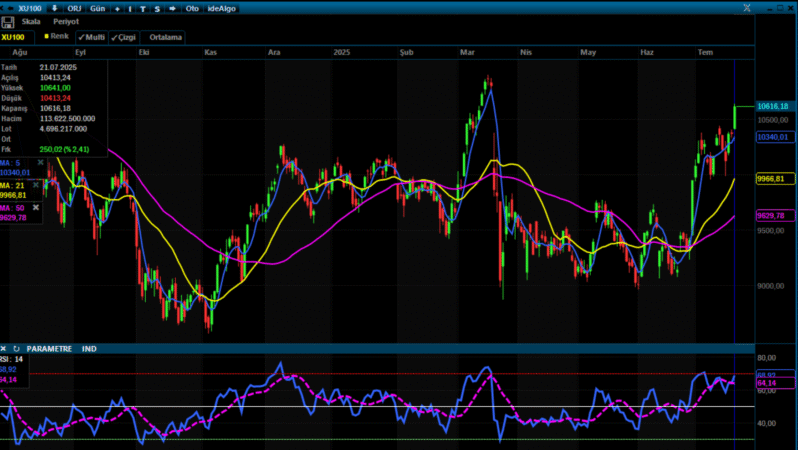Click the 10500,00 price axis level
The width and height of the screenshot is (798, 450).
(x=773, y=120)
